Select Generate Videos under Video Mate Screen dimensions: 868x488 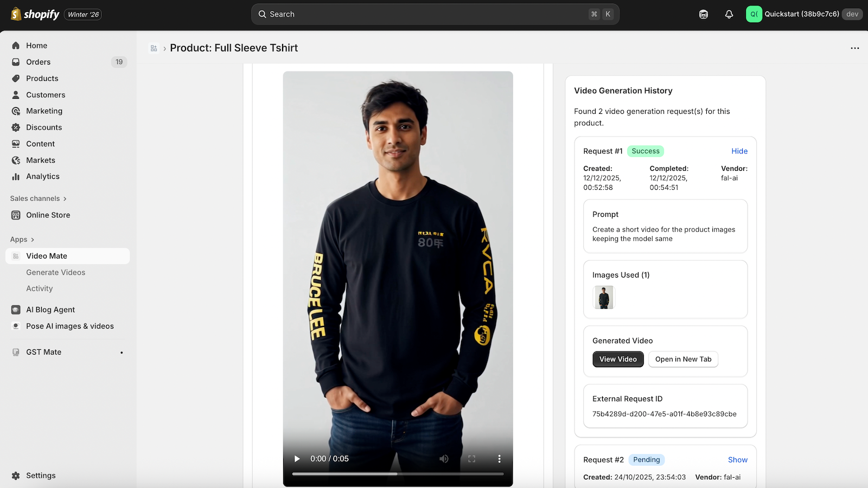coord(56,272)
